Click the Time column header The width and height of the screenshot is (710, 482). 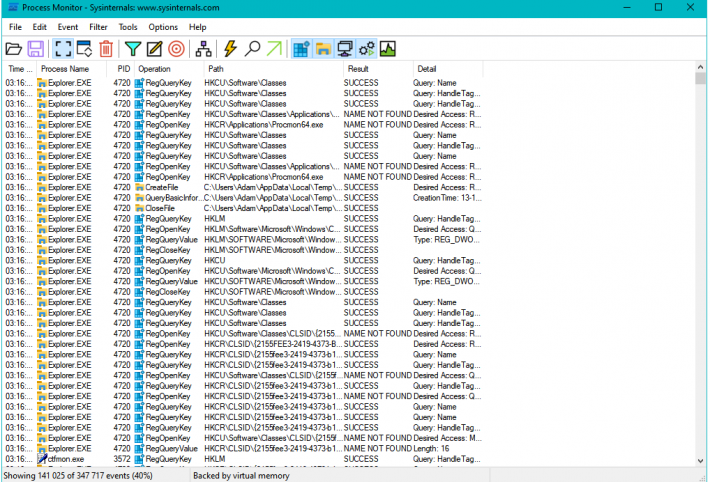19,69
